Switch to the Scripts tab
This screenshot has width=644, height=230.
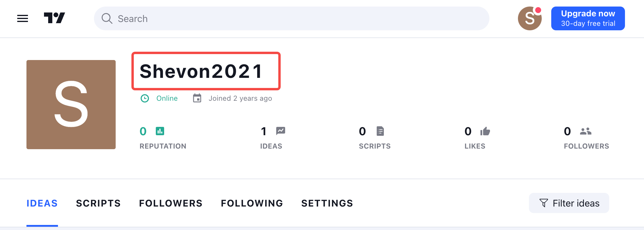(x=98, y=203)
